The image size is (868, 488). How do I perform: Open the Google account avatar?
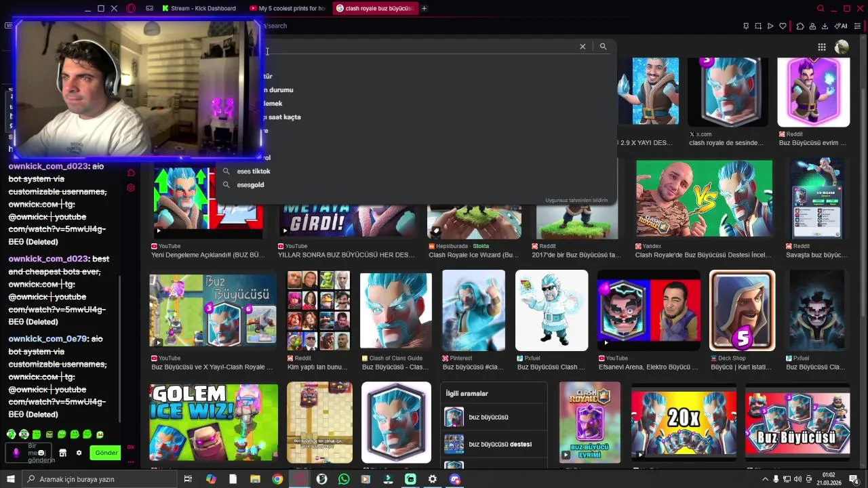pos(842,47)
